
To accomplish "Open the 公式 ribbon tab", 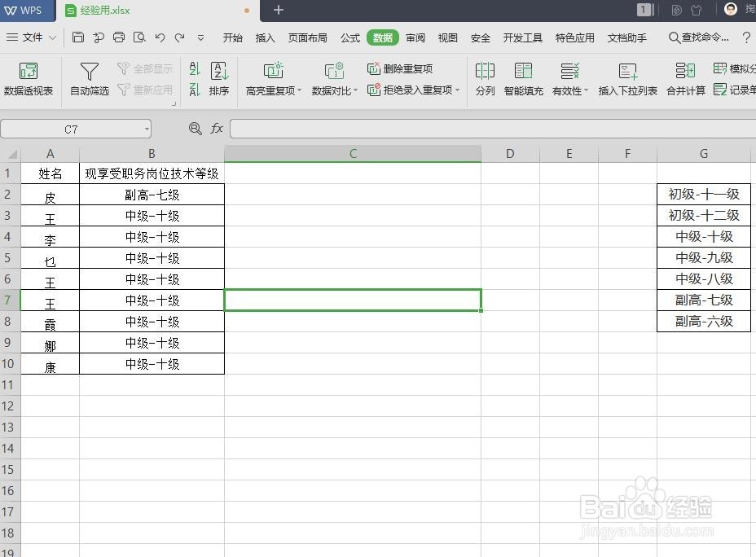I will point(350,37).
